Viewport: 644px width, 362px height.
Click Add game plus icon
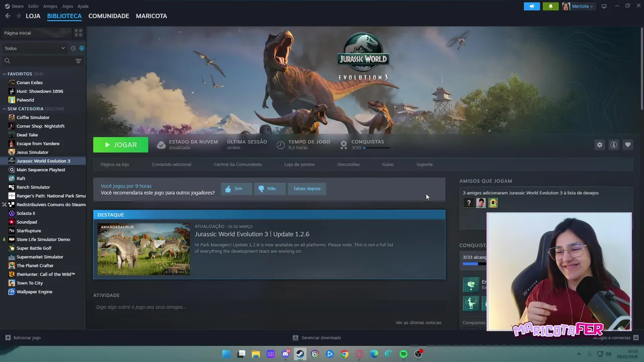point(8,338)
